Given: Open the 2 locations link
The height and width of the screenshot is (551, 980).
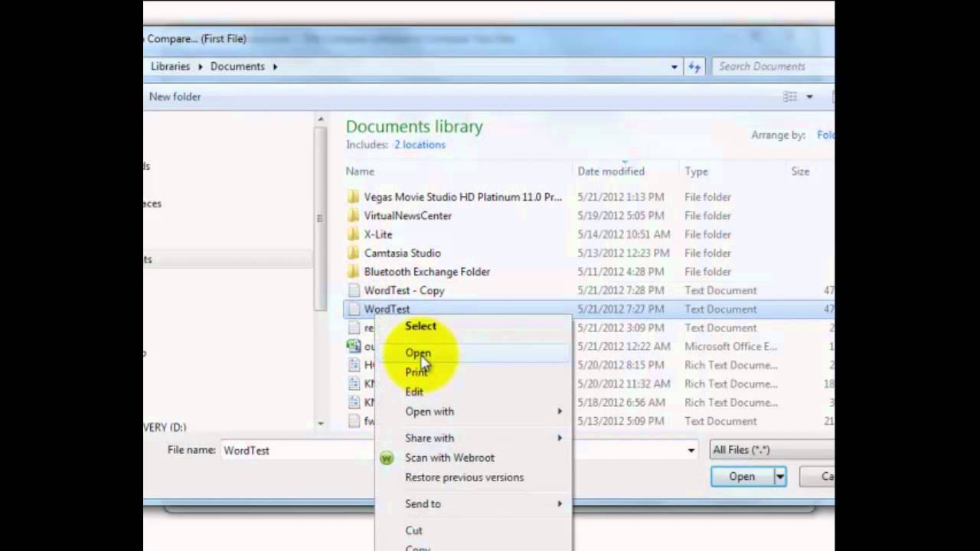Looking at the screenshot, I should [x=420, y=145].
